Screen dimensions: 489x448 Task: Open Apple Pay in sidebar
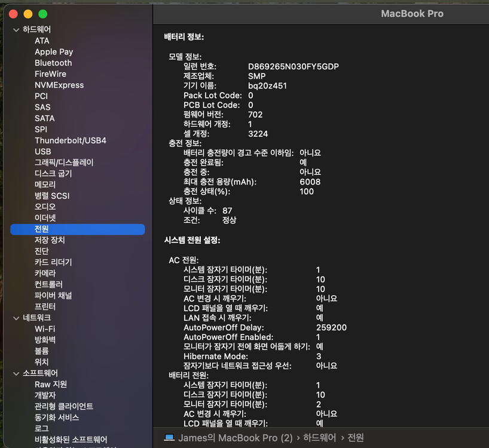(x=54, y=52)
